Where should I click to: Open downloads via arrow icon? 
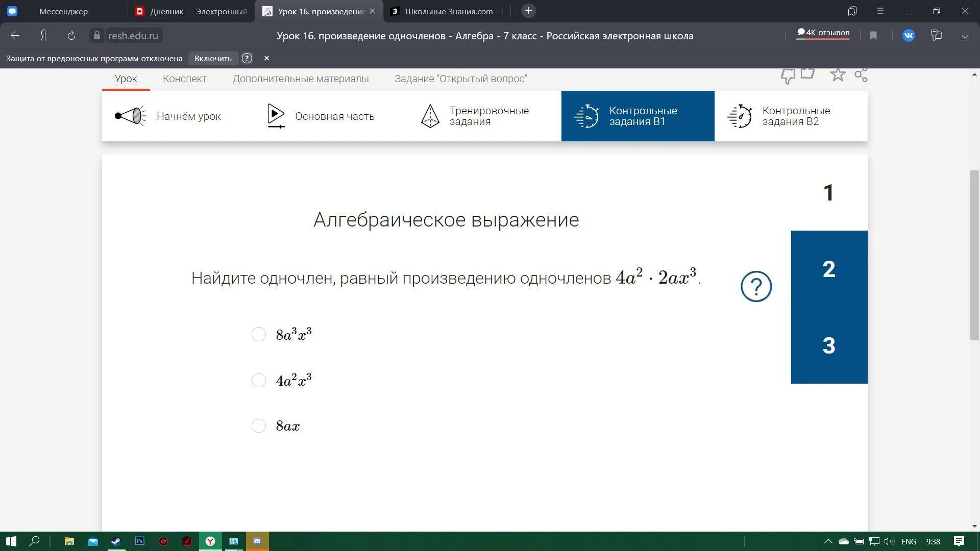(965, 36)
